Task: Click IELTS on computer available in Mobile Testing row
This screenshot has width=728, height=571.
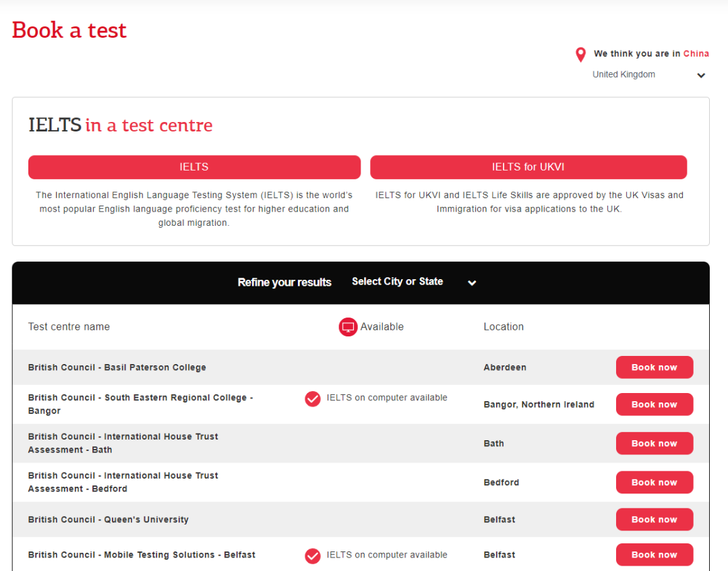Action: 387,555
